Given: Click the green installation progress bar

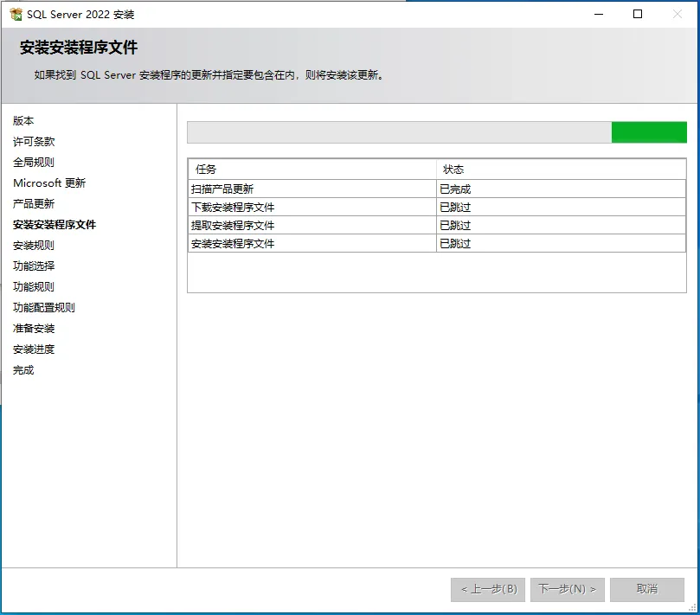Looking at the screenshot, I should pyautogui.click(x=437, y=132).
